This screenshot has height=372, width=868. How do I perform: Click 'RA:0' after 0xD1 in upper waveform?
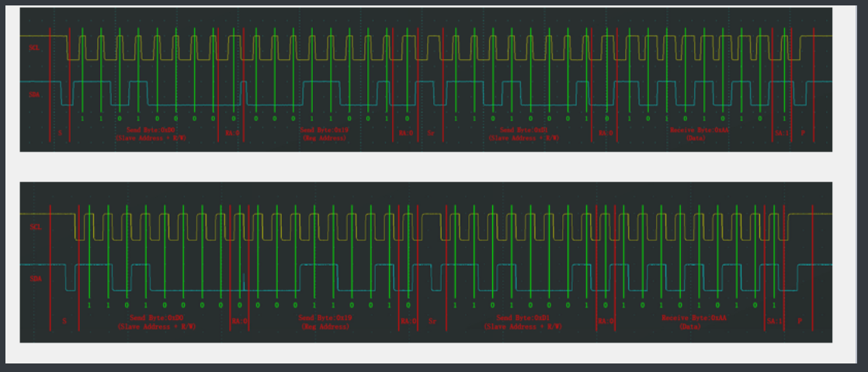click(606, 133)
